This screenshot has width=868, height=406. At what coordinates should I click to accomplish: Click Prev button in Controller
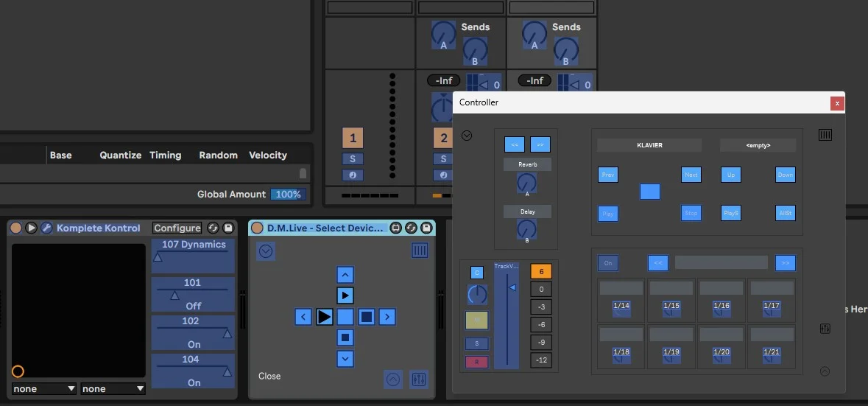[608, 175]
